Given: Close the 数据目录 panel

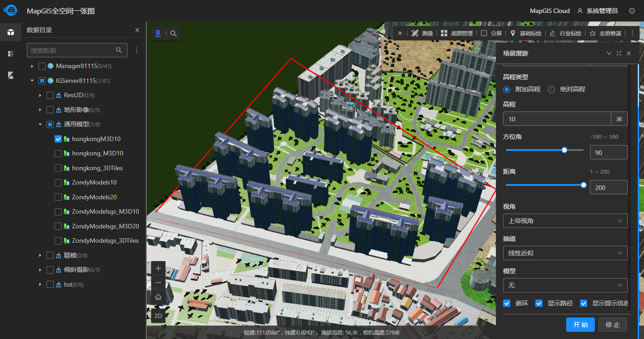Looking at the screenshot, I should (137, 30).
